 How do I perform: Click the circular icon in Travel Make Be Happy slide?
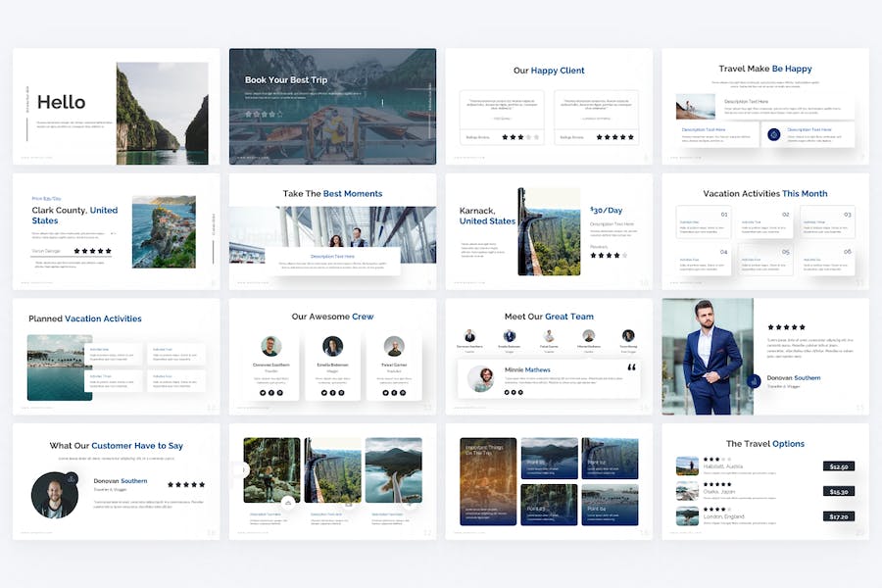pos(773,134)
